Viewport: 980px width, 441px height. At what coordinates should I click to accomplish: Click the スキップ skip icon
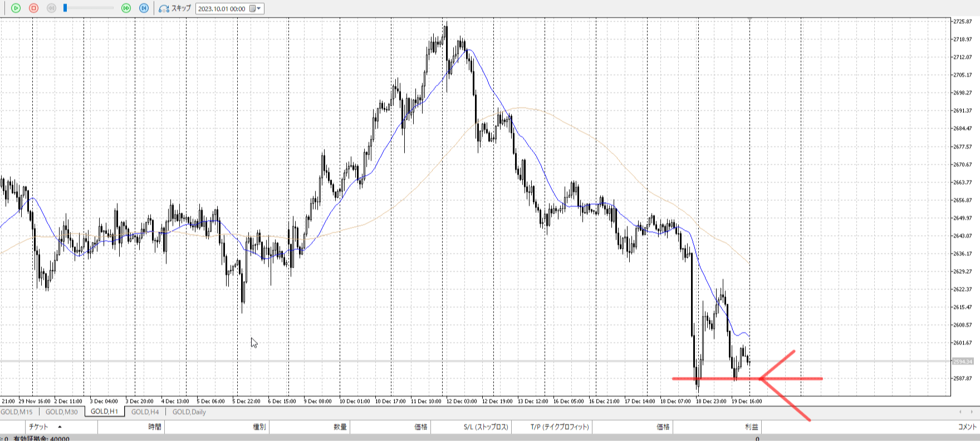pyautogui.click(x=164, y=8)
